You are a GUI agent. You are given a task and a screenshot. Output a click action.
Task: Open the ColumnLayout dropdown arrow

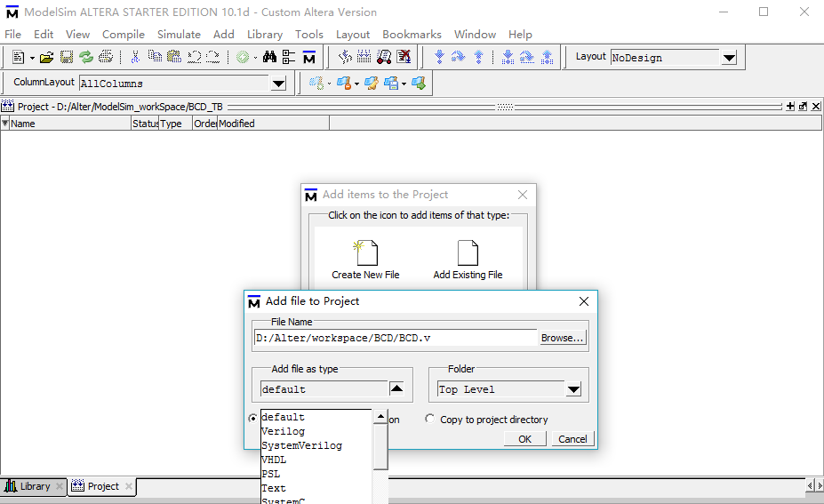[x=278, y=83]
